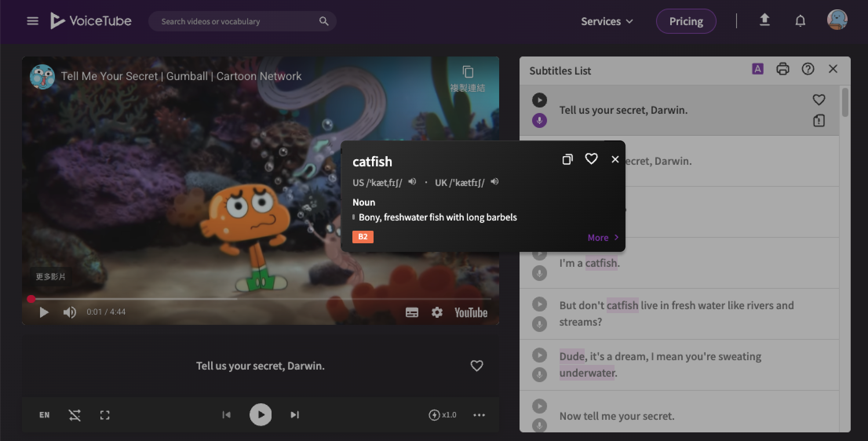Open subtitles list help
The width and height of the screenshot is (868, 441).
(x=808, y=69)
